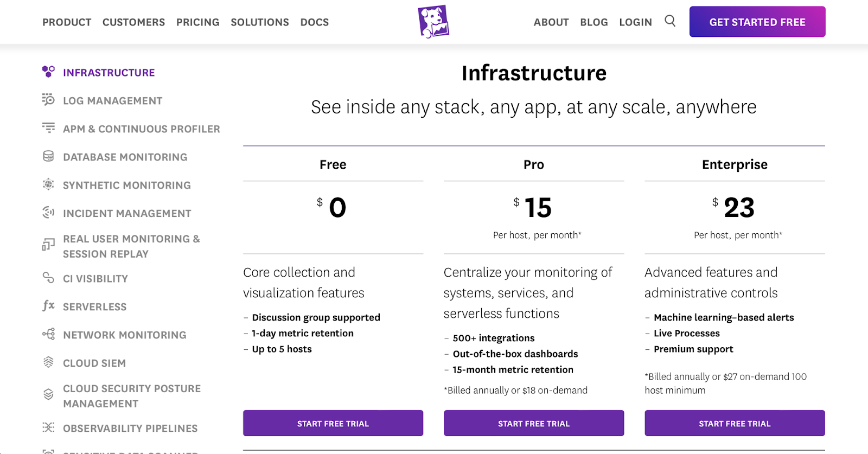The height and width of the screenshot is (454, 868).
Task: Click GET STARTED FREE
Action: tap(757, 21)
